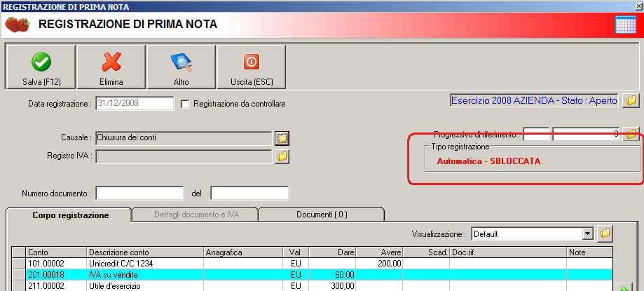Click row selector of IVA su vendite row
This screenshot has width=644, height=291.
point(19,275)
